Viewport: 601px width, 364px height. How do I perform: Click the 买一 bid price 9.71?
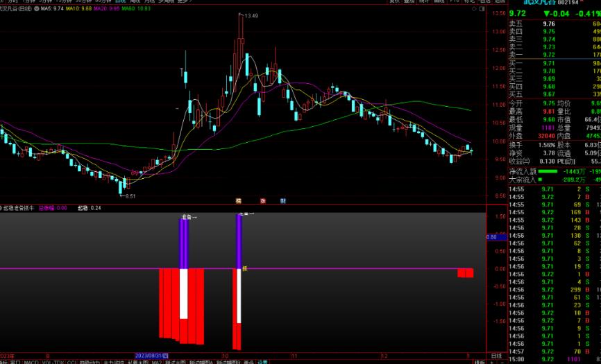(549, 63)
